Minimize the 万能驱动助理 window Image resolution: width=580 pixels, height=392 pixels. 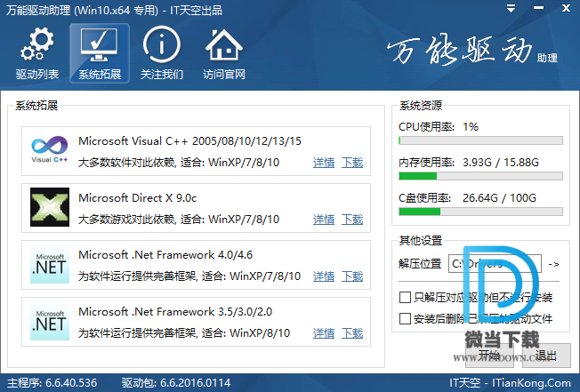click(x=538, y=8)
